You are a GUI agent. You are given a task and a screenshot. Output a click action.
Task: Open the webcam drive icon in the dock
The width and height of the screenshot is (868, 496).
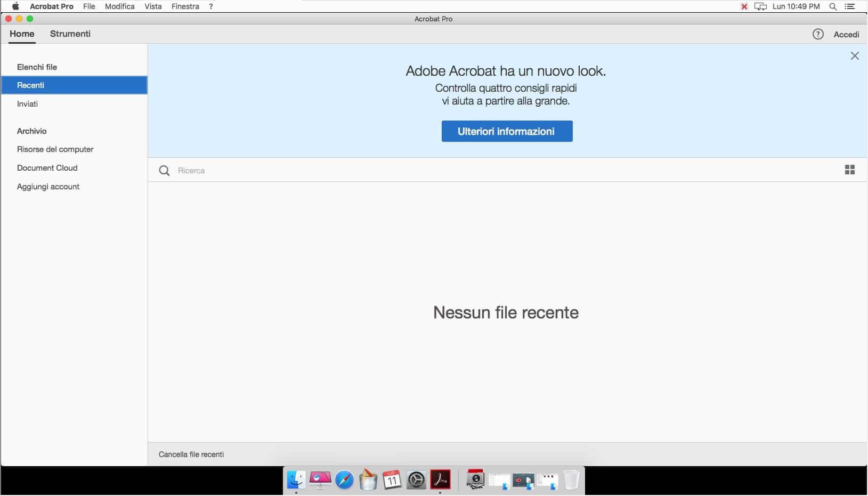point(475,480)
